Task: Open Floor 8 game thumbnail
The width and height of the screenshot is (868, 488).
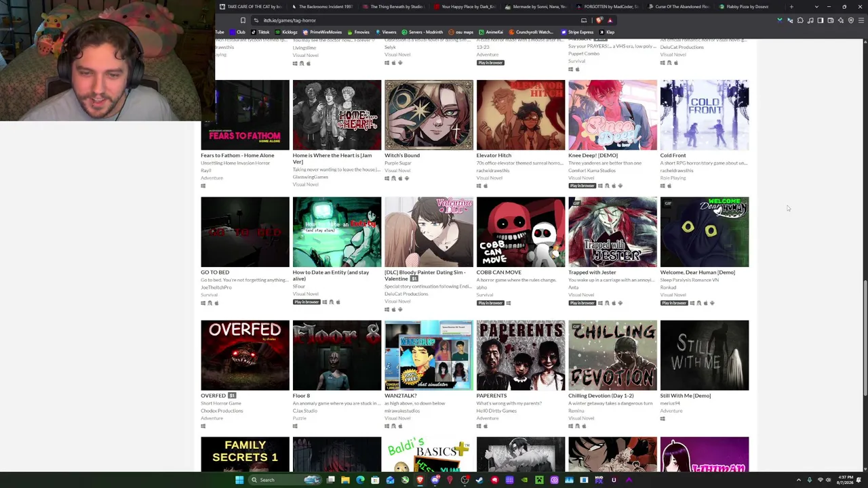Action: pyautogui.click(x=337, y=355)
